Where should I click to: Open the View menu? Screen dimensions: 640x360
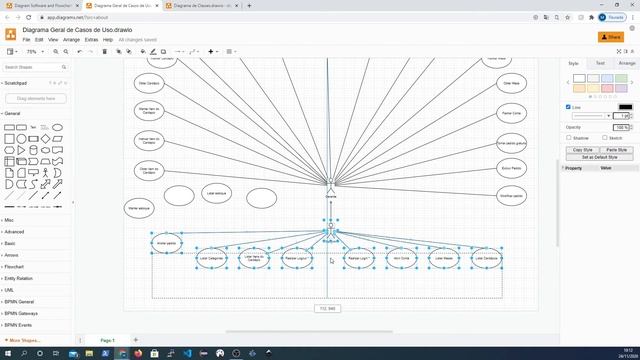click(x=53, y=40)
